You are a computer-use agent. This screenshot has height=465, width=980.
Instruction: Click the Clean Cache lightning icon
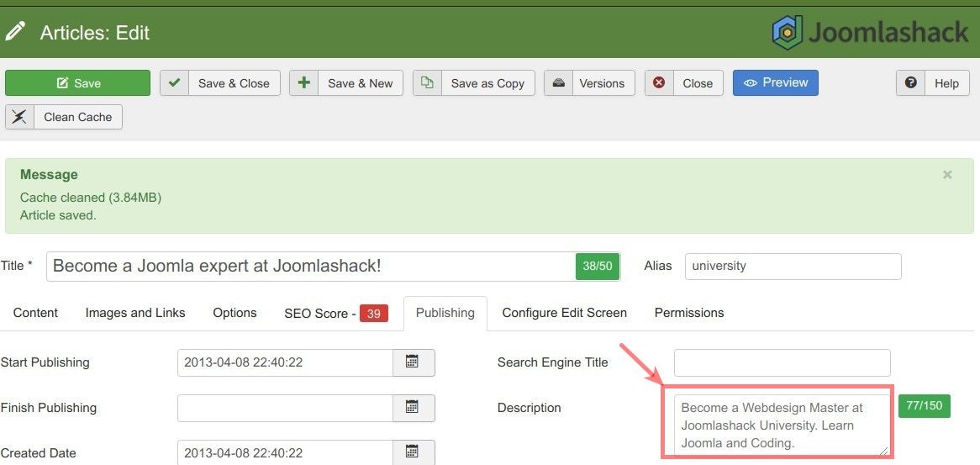point(19,117)
